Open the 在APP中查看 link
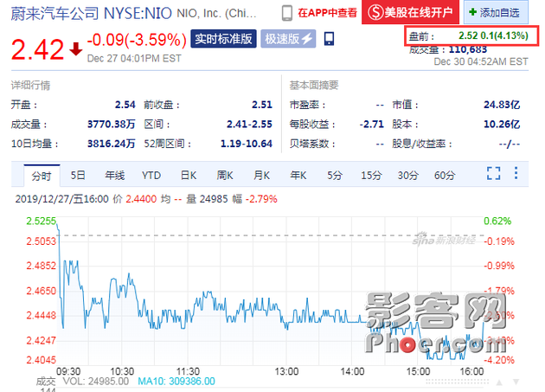This screenshot has width=545, height=392. click(327, 13)
